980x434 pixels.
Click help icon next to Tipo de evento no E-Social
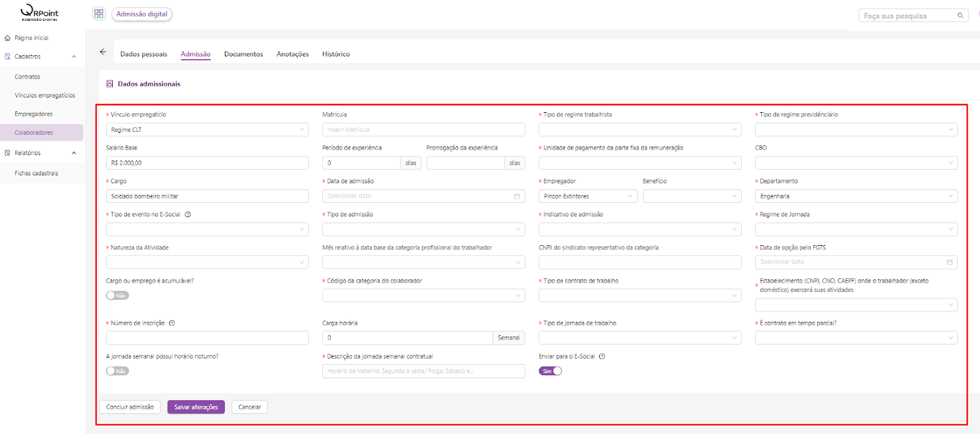[188, 215]
